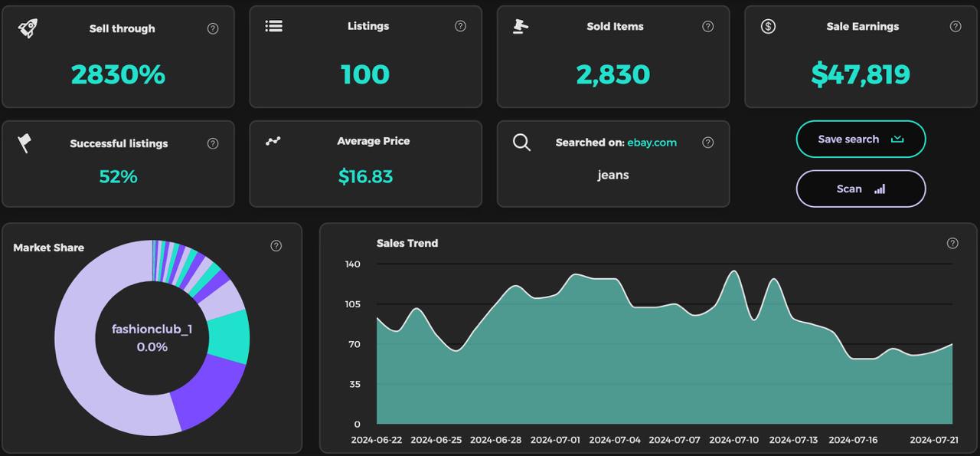Click the 2024-06-22 date label
The width and height of the screenshot is (980, 456).
377,440
